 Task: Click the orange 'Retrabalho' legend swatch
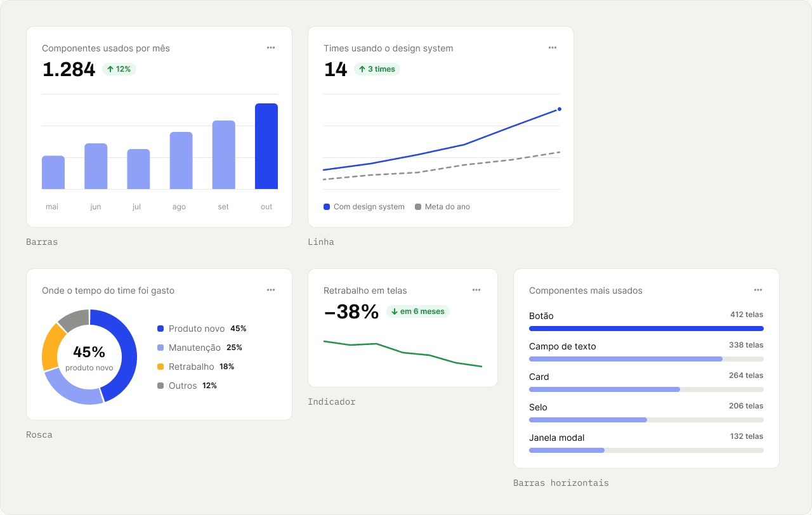coord(160,367)
